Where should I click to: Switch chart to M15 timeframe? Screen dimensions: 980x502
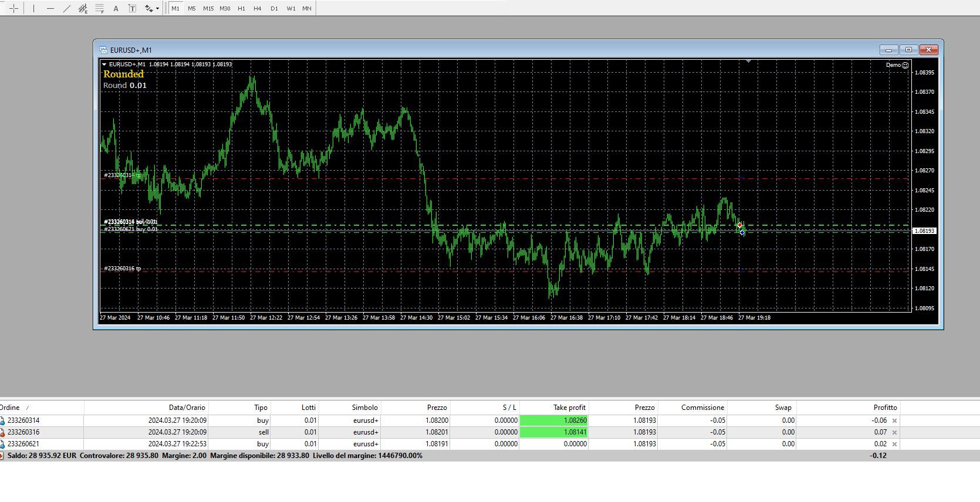[x=208, y=8]
